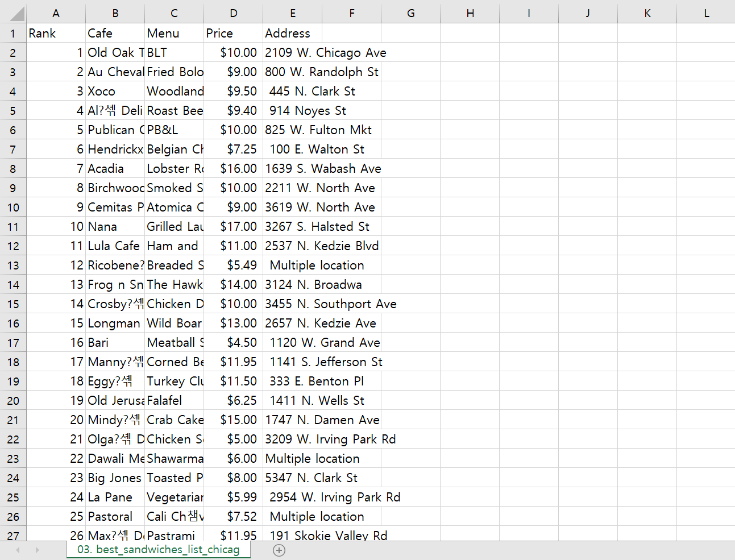The width and height of the screenshot is (735, 560).
Task: Add a new sheet with plus icon
Action: coord(279,550)
